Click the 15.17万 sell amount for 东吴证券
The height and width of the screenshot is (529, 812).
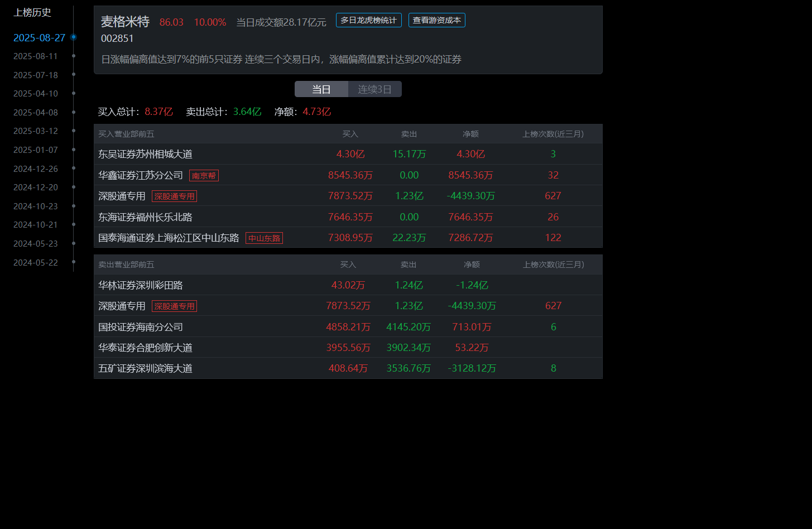409,154
